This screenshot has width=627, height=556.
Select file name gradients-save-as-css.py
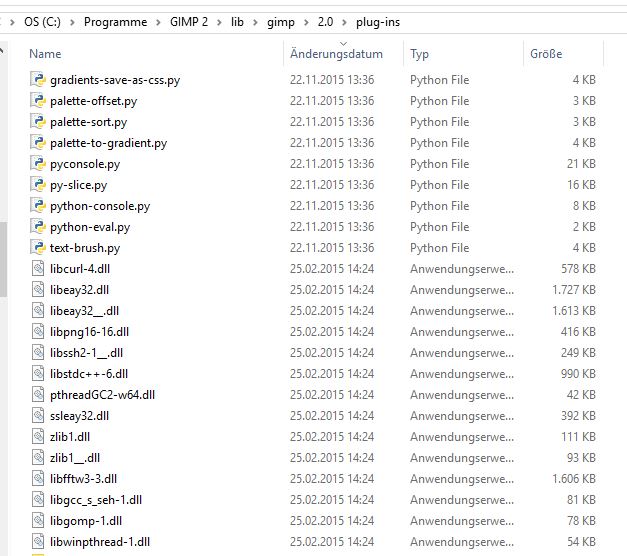click(115, 80)
